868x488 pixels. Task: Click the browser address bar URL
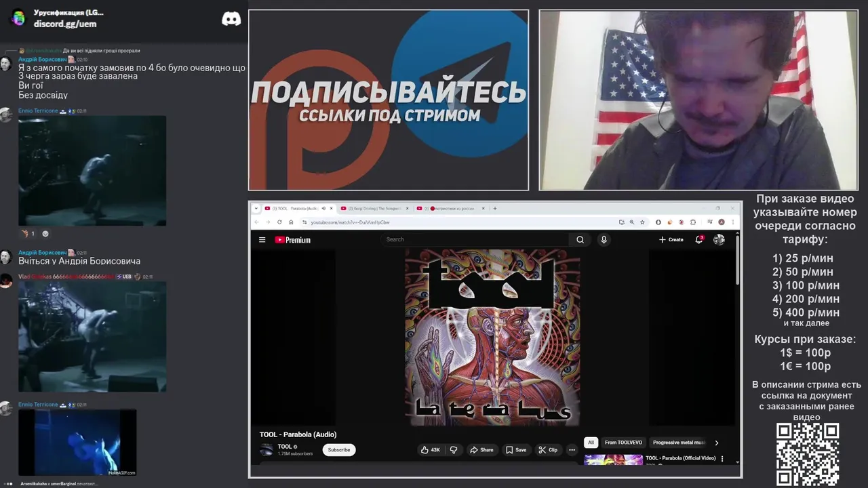pyautogui.click(x=351, y=222)
